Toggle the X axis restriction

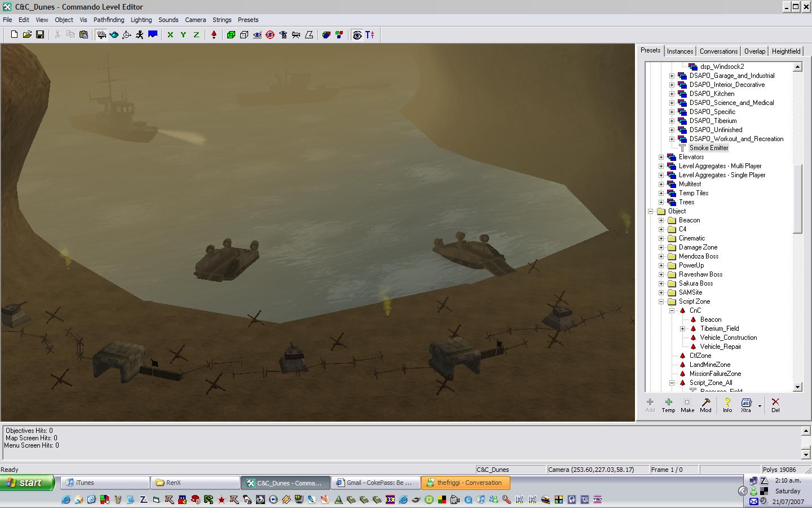[170, 35]
